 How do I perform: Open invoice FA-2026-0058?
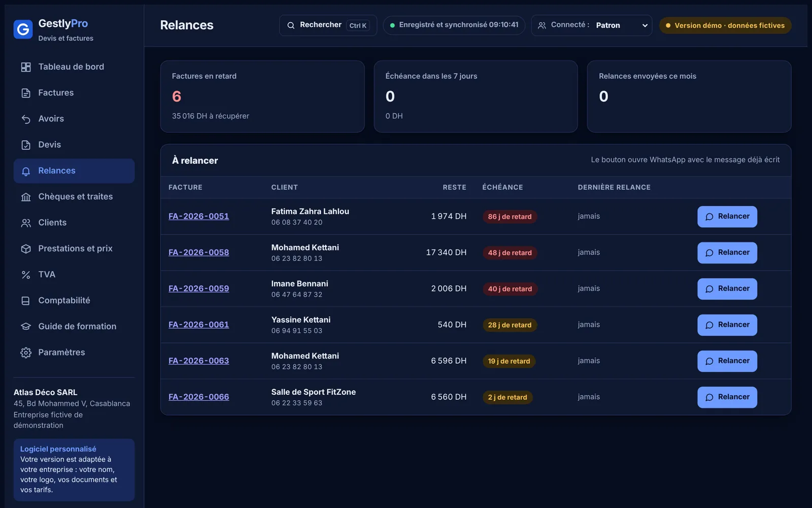(198, 252)
